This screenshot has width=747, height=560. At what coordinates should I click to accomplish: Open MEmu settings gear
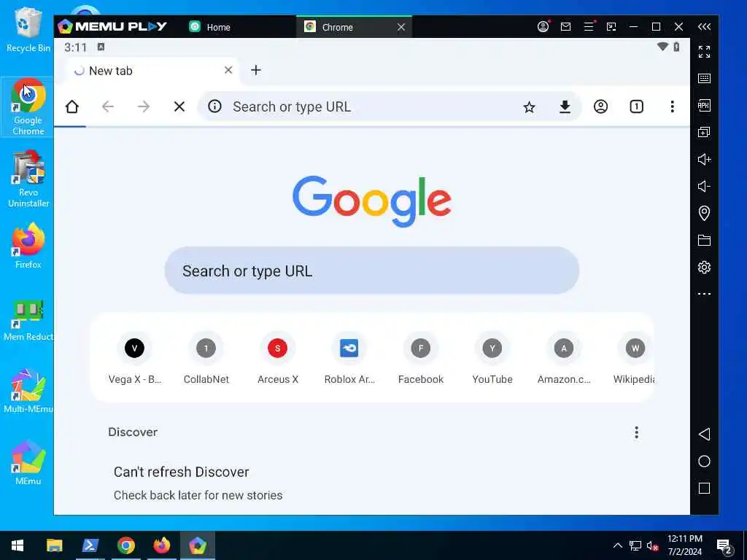[x=704, y=267]
